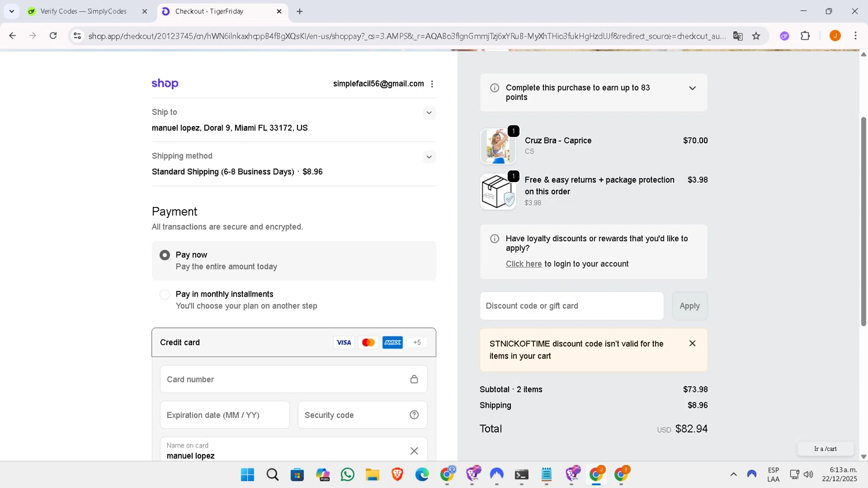Focus the Security code field
Viewport: 868px width, 488px height.
point(362,415)
